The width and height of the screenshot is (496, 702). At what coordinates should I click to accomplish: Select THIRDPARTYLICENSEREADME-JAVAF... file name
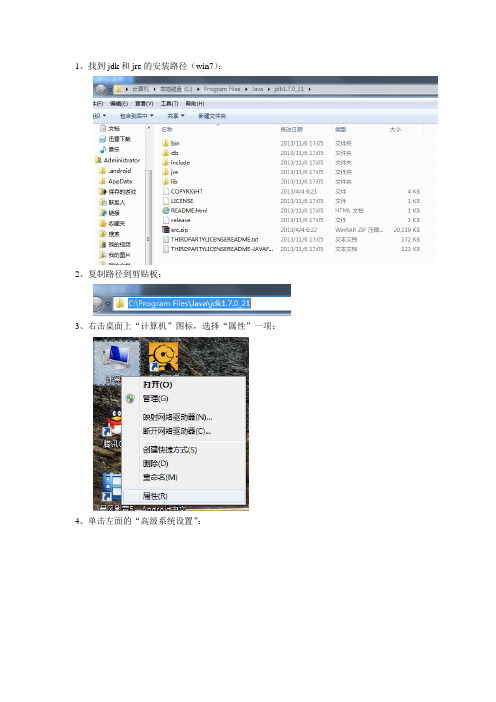[222, 249]
